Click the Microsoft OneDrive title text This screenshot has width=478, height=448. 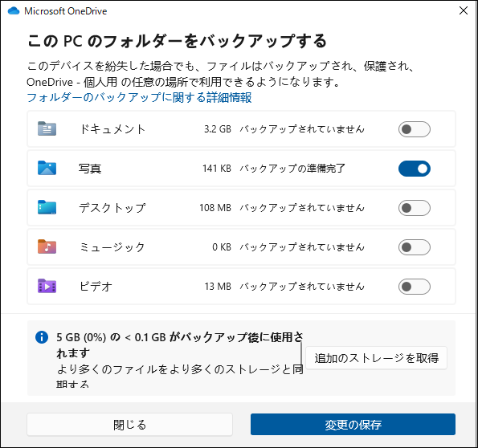[x=66, y=11]
